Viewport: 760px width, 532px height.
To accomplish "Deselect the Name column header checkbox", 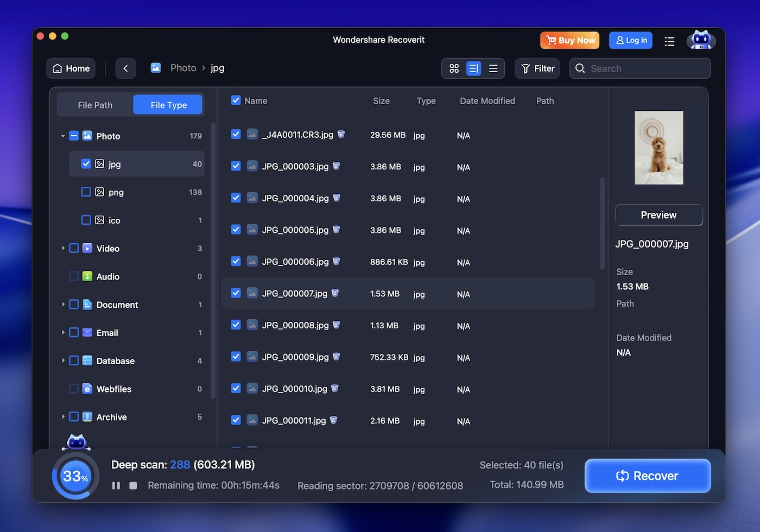I will point(236,100).
